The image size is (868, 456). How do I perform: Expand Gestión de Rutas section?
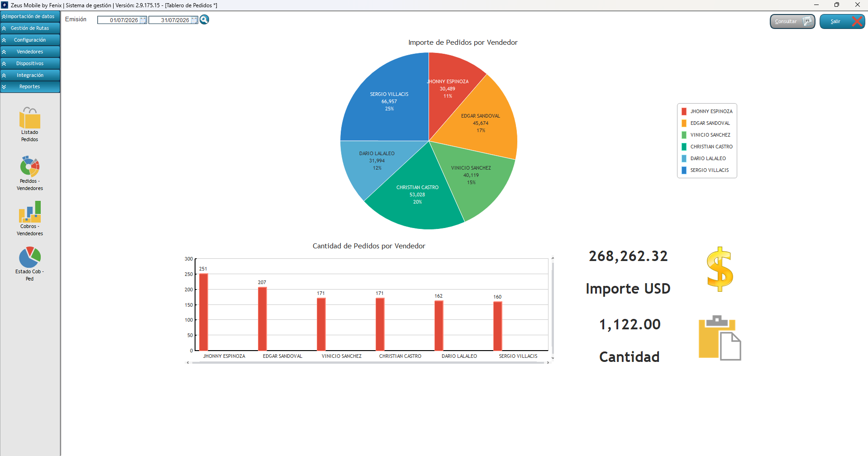click(x=30, y=28)
